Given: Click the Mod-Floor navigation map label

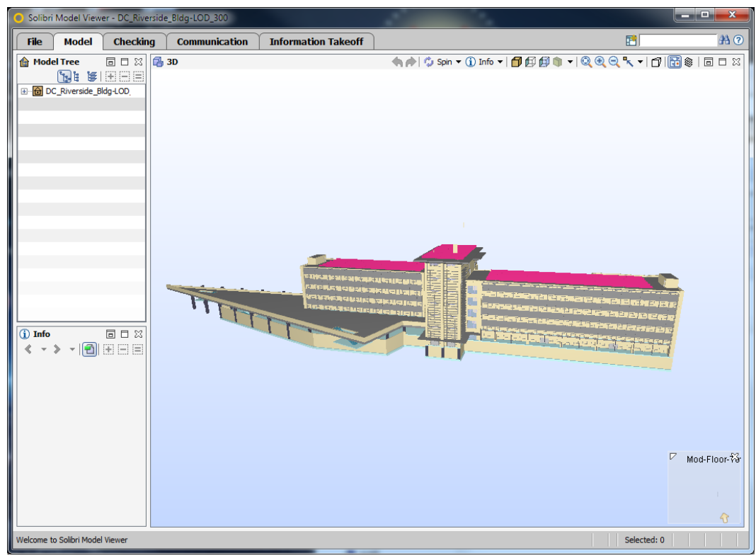Looking at the screenshot, I should [712, 459].
